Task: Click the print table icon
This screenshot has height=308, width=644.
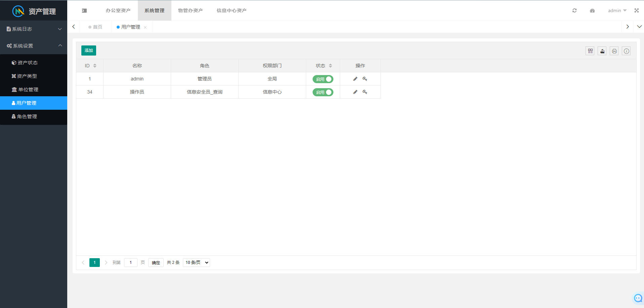Action: [614, 51]
